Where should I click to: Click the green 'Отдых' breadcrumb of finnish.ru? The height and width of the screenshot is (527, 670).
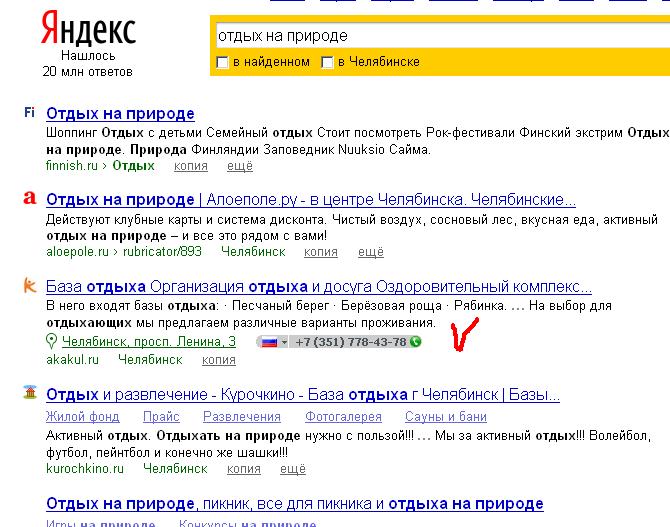pyautogui.click(x=133, y=165)
